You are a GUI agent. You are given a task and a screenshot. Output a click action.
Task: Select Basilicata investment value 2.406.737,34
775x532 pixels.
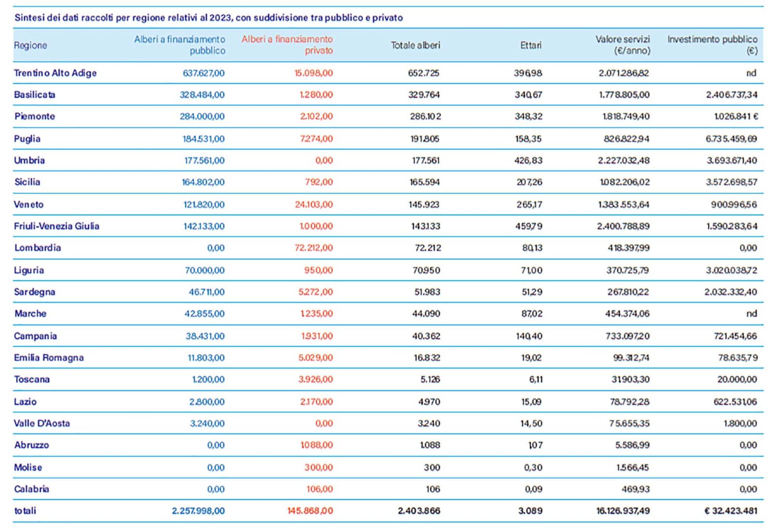(732, 95)
